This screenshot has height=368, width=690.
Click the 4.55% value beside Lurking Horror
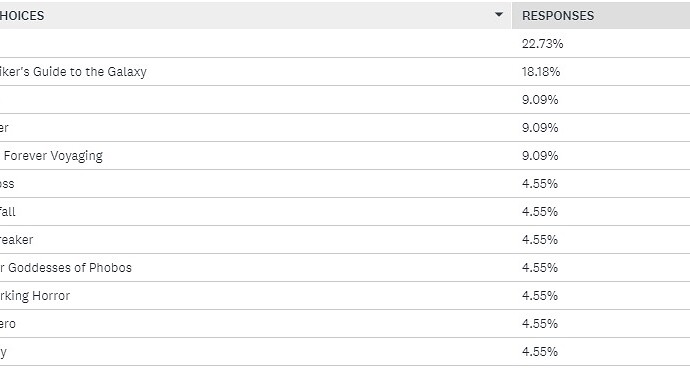[540, 296]
